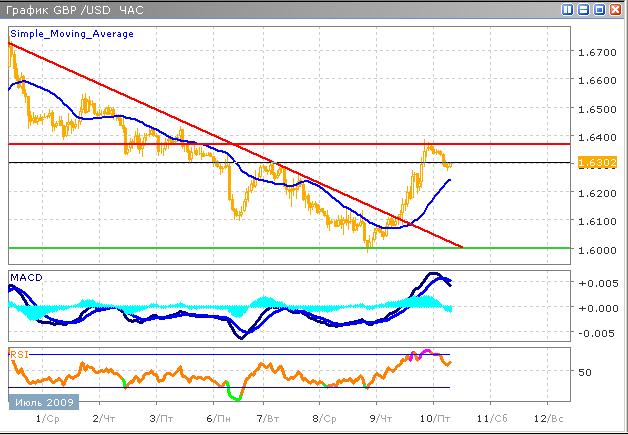Image resolution: width=628 pixels, height=435 pixels.
Task: Click the green support line at 1.6000
Action: [x=300, y=247]
